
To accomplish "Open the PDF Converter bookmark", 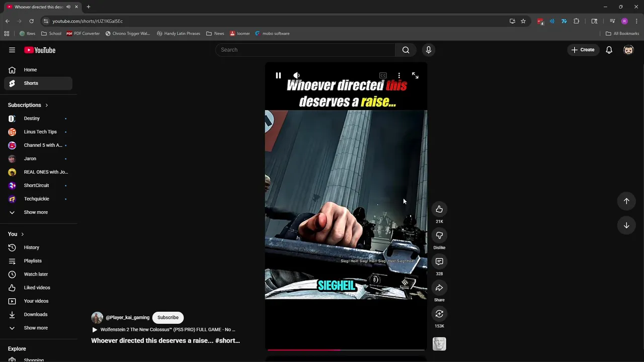I will pos(84,34).
